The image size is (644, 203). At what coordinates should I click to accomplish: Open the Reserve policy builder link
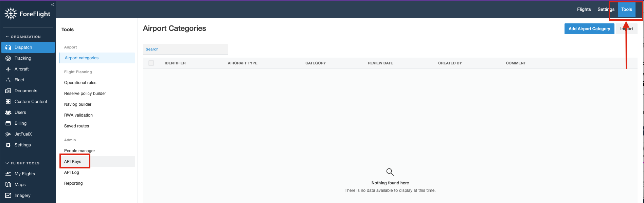(85, 94)
